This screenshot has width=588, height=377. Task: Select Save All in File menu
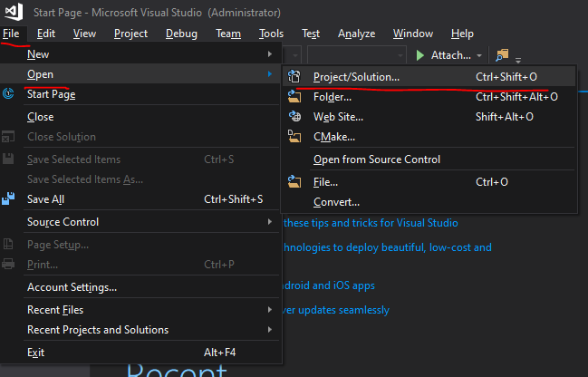pyautogui.click(x=141, y=199)
